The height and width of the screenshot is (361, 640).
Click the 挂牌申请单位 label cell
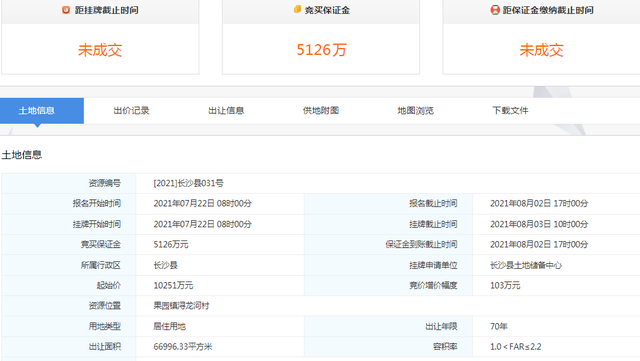(x=389, y=265)
